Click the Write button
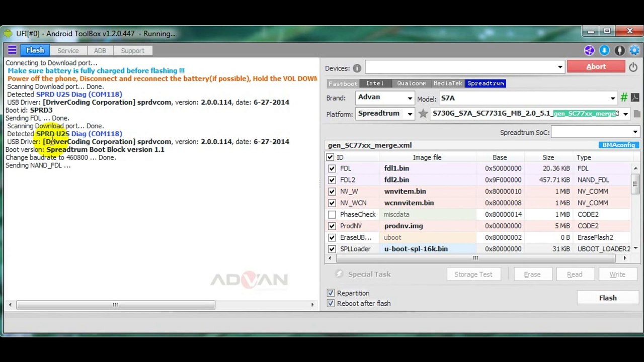This screenshot has height=362, width=644. [x=617, y=274]
